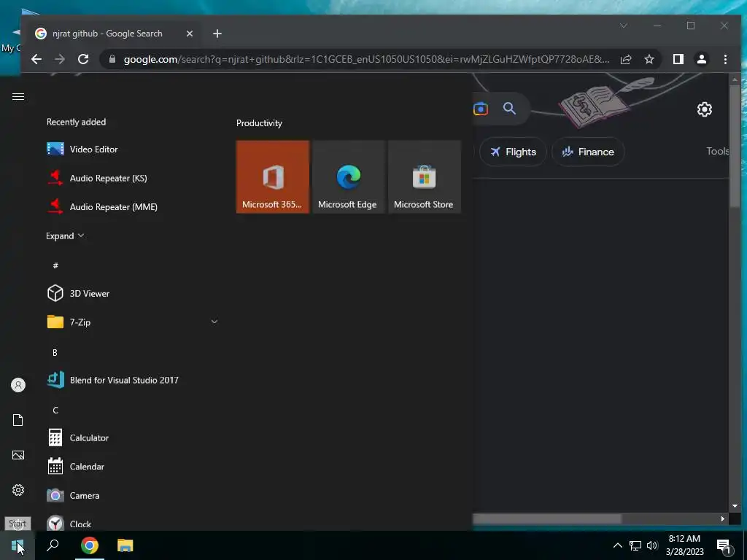Expand the 7-Zip folder
Image resolution: width=747 pixels, height=560 pixels.
coord(214,322)
